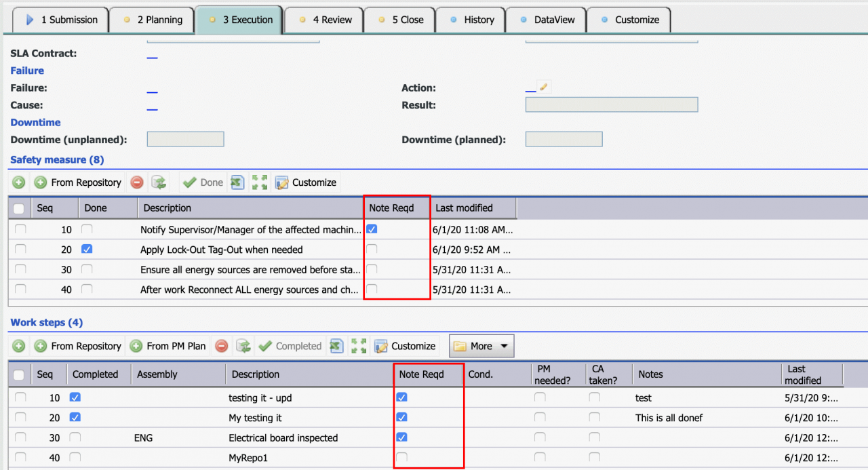Click 'Apply Lock-Out Tag-Out when needed' description
This screenshot has height=470, width=868.
tap(222, 250)
